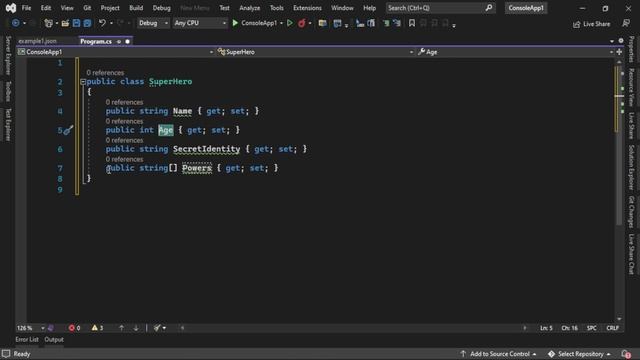640x360 pixels.
Task: Open the Edit menu
Action: click(46, 8)
